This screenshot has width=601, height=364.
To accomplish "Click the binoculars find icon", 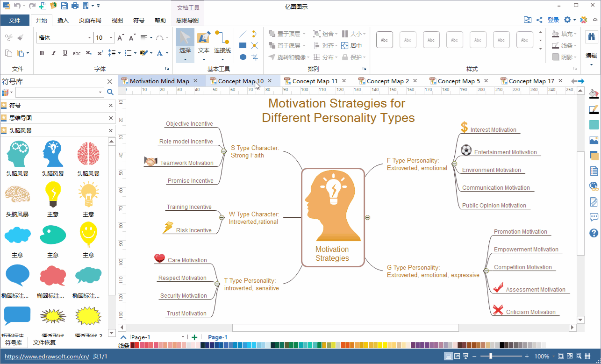I will point(591,37).
